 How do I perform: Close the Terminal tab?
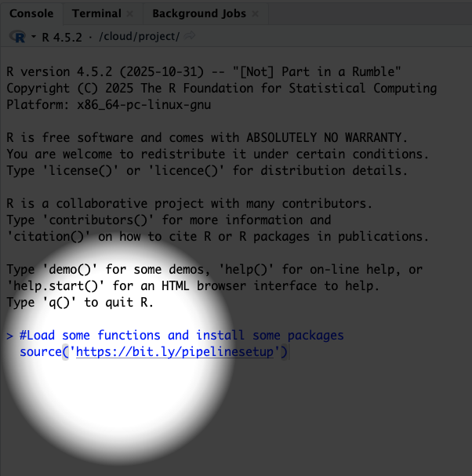[x=130, y=13]
